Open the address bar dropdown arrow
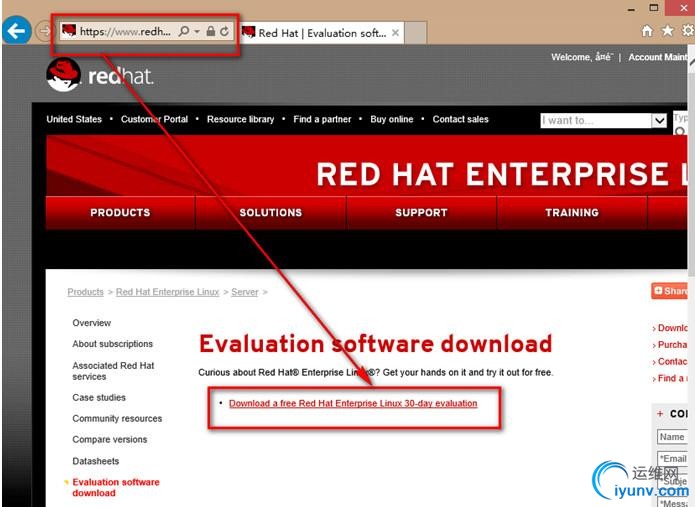 click(x=197, y=31)
